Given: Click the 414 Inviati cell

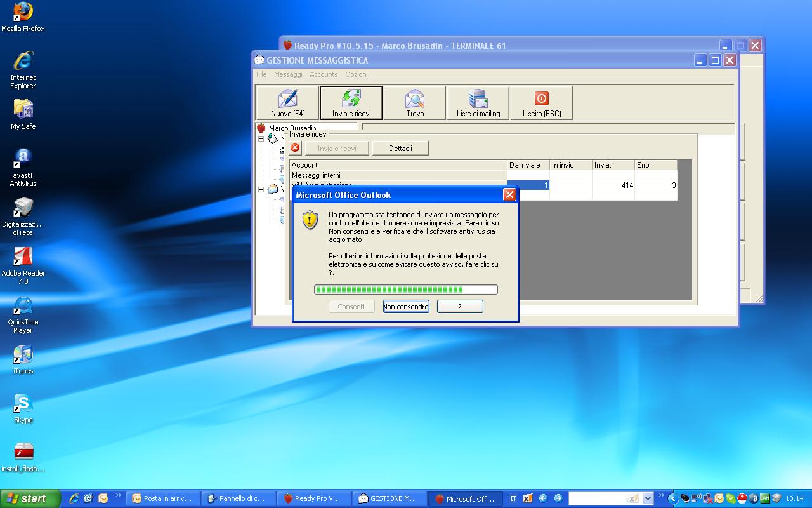Looking at the screenshot, I should point(613,185).
